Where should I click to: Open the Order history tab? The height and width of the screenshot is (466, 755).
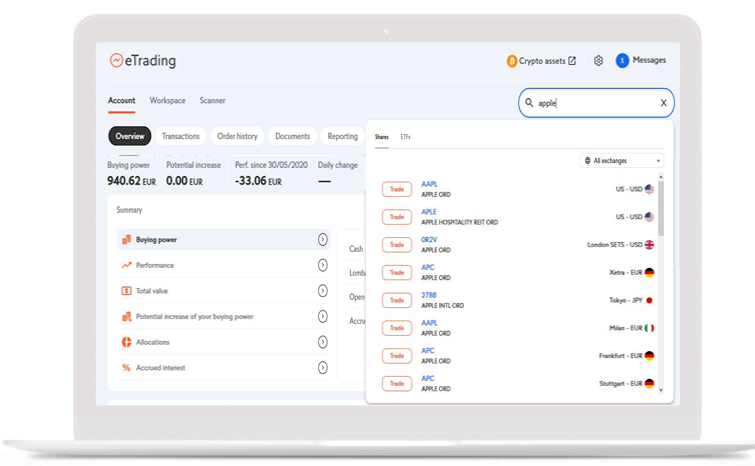click(x=237, y=136)
